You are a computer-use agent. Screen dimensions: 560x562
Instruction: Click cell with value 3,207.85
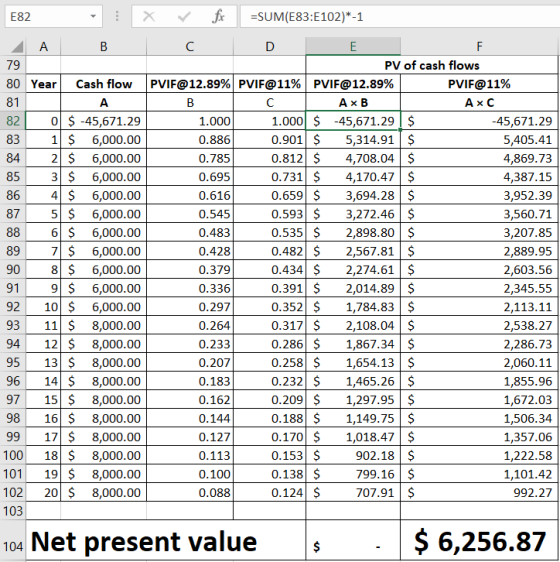pyautogui.click(x=479, y=232)
